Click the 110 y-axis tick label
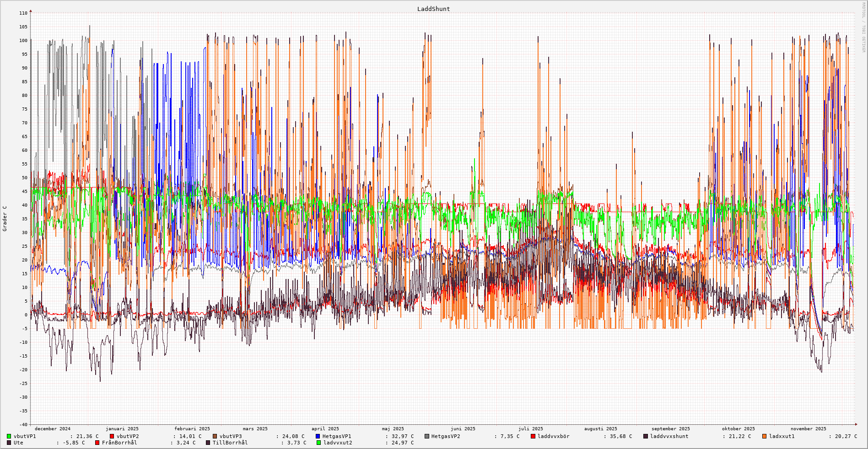Screen dimensions: 868x449 click(x=23, y=13)
